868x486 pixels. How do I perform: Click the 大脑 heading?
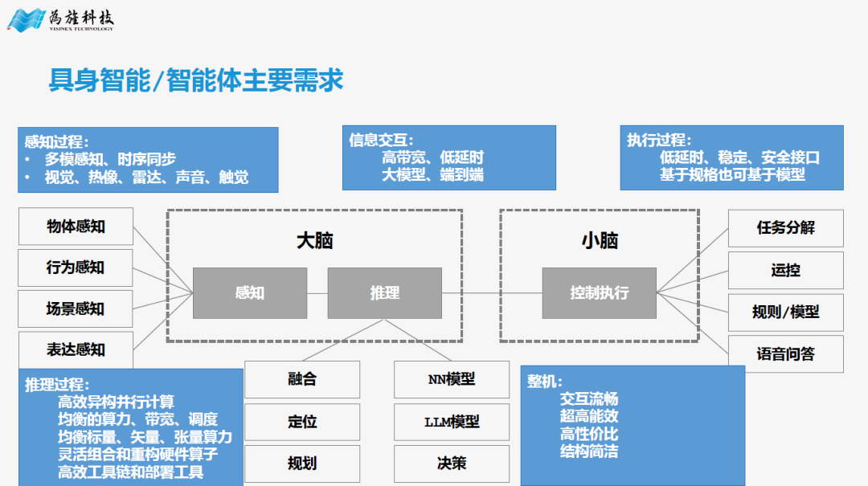[314, 241]
